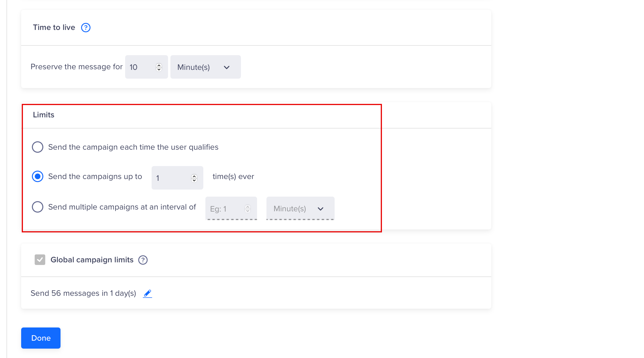Open the interval Minute(s) unit dropdown
The image size is (644, 358).
[x=300, y=209]
